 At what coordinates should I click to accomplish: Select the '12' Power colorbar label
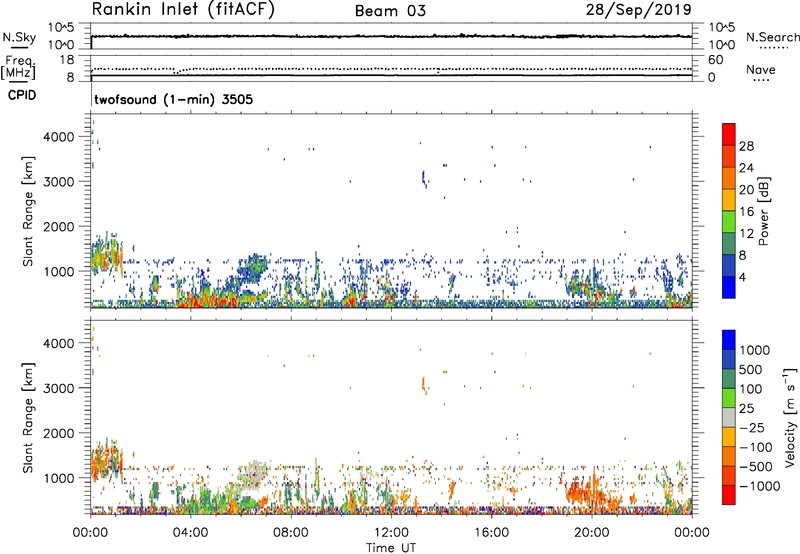coord(746,234)
